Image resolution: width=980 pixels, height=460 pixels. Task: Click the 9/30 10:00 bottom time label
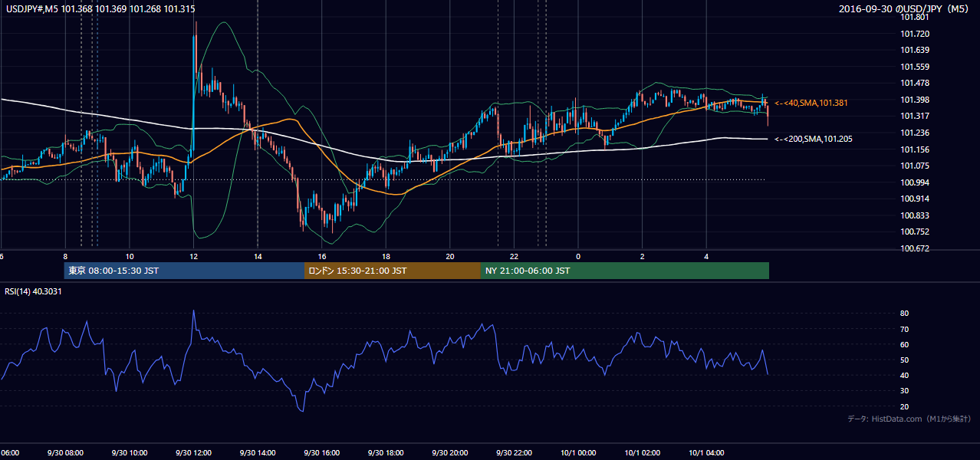130,453
